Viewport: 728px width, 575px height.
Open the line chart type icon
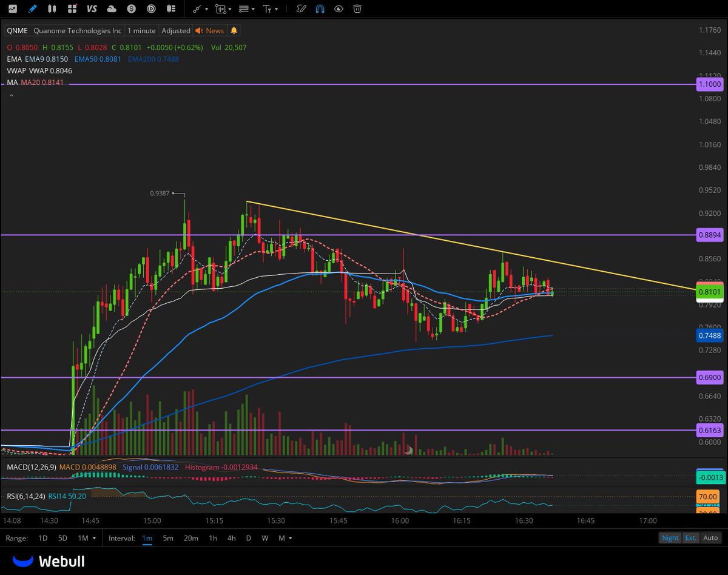(13, 8)
